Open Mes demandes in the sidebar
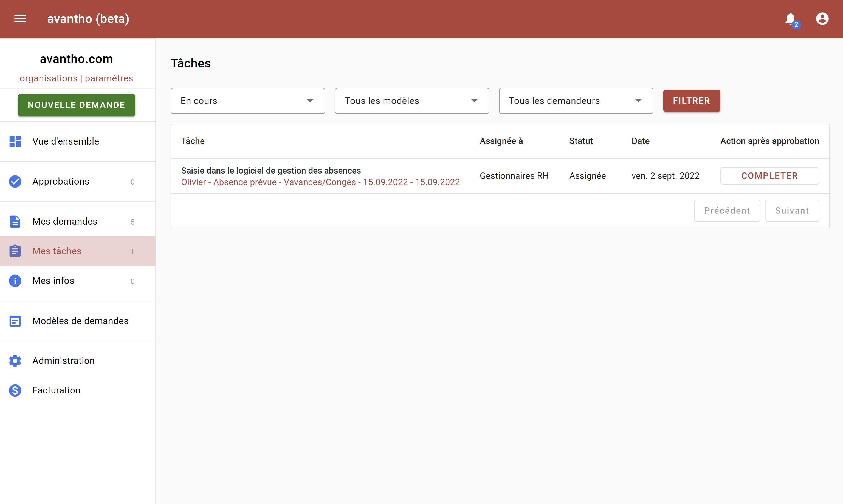This screenshot has height=504, width=843. click(x=78, y=222)
